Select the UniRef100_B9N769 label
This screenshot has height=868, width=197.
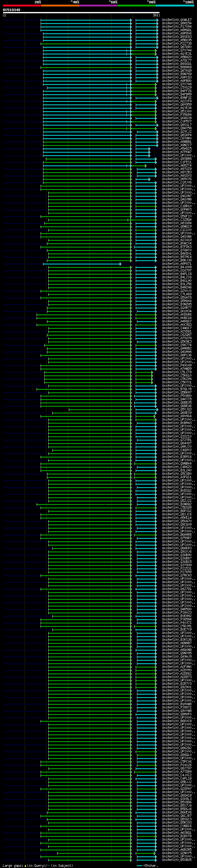pos(177,74)
